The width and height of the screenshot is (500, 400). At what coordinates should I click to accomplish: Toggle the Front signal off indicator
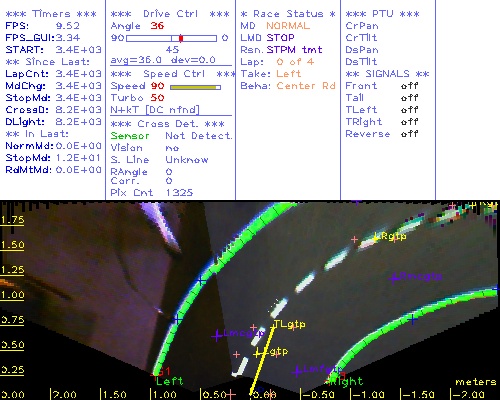point(409,86)
